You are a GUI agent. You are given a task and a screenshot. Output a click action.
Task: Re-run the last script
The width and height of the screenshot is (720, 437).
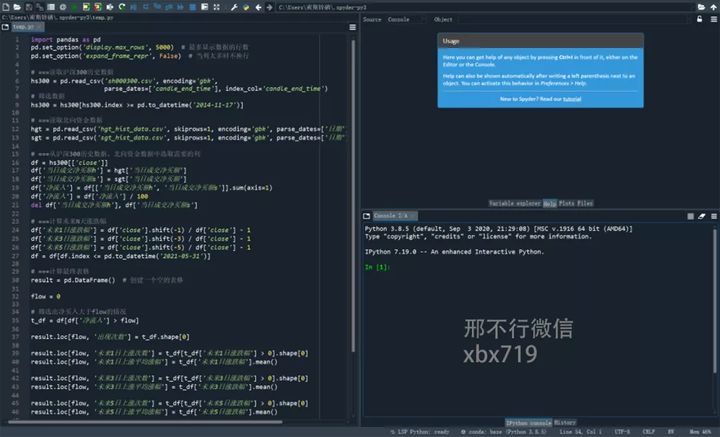click(x=122, y=7)
